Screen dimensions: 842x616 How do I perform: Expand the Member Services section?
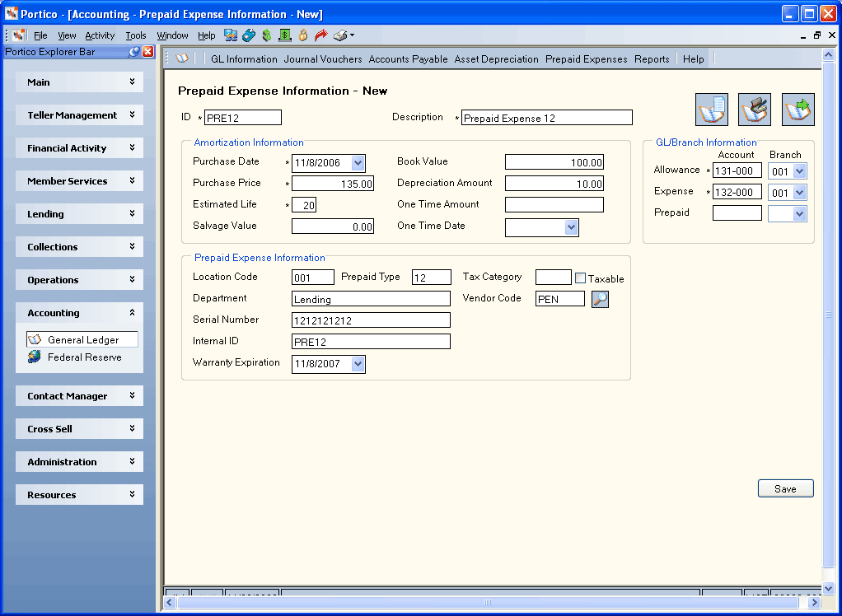click(79, 181)
